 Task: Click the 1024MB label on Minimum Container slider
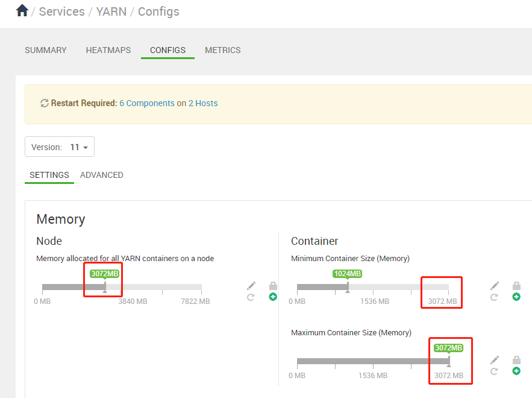348,274
